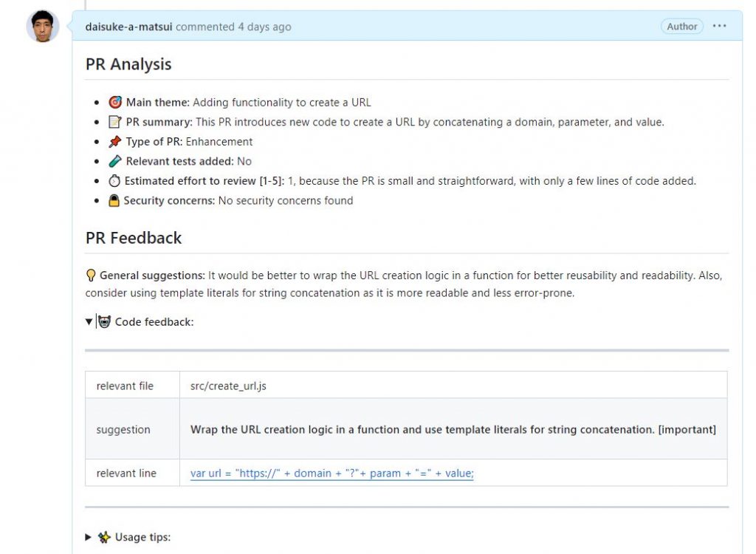This screenshot has height=554, width=756.
Task: Expand the Usage tips section
Action: (x=89, y=537)
